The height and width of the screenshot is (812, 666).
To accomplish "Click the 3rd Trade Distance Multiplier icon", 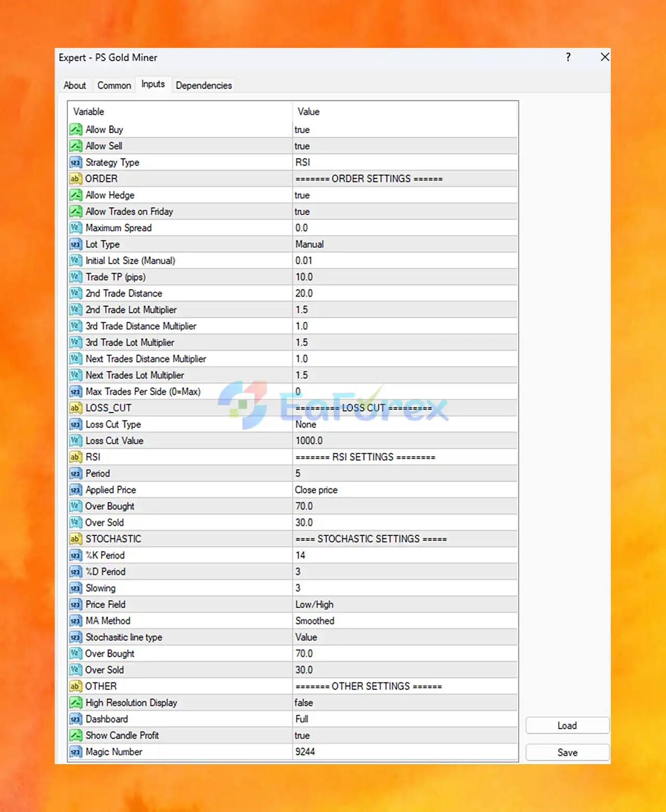I will [x=76, y=326].
